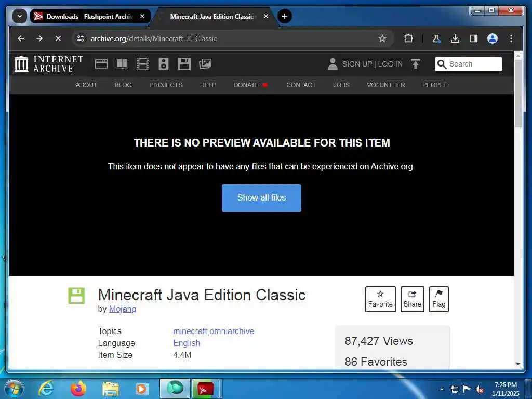Click the SIGN UP link

[357, 64]
